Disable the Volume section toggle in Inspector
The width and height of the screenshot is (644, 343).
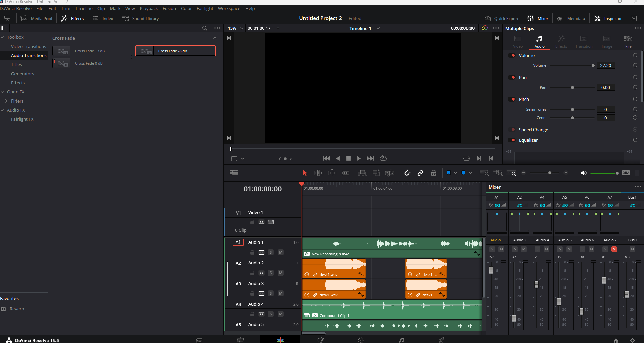point(513,55)
